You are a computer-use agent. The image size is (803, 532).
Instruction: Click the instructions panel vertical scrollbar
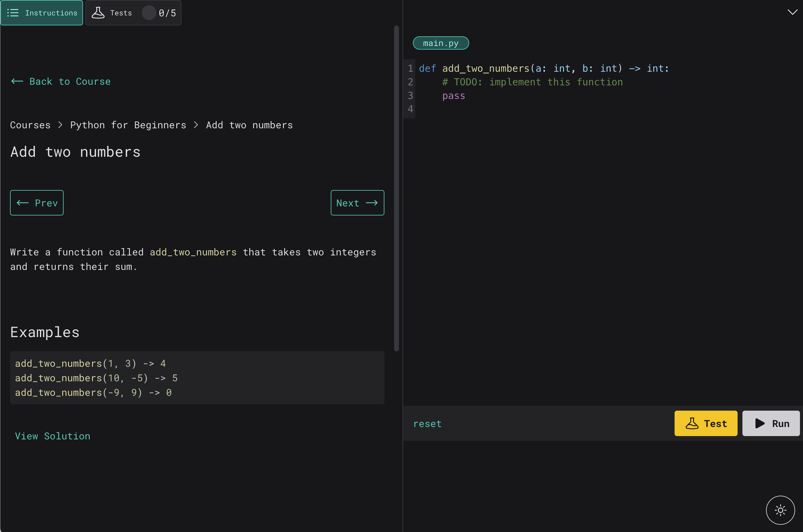pos(396,188)
